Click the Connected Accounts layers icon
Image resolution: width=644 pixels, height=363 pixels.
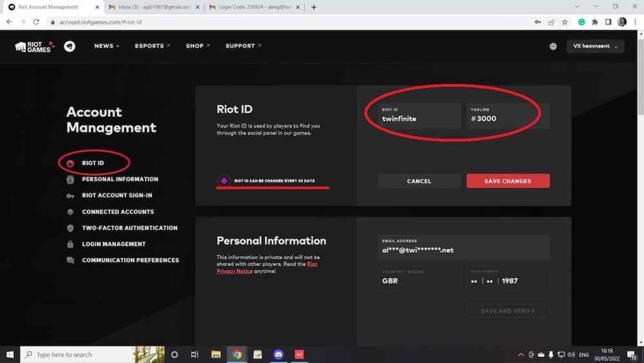70,211
